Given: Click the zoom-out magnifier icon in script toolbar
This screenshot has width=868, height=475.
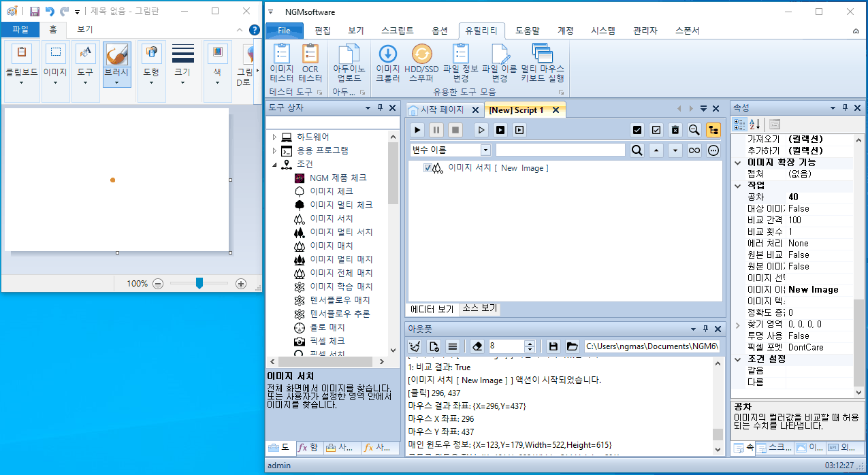Looking at the screenshot, I should pos(694,130).
